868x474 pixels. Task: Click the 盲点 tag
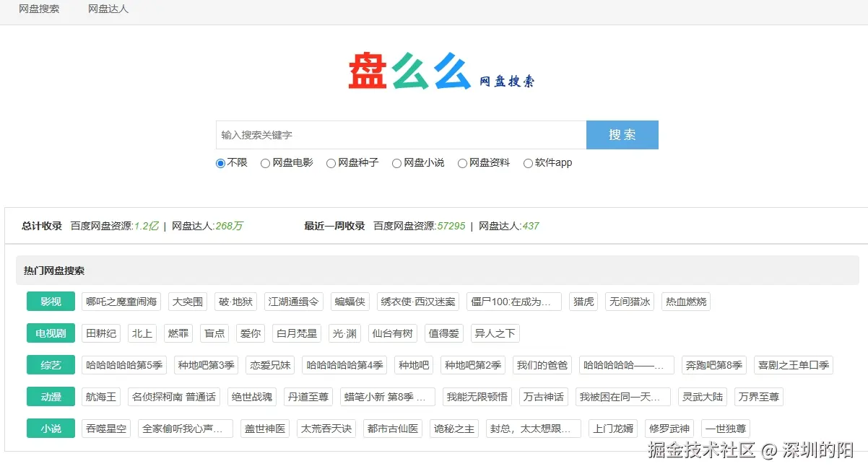tap(214, 333)
